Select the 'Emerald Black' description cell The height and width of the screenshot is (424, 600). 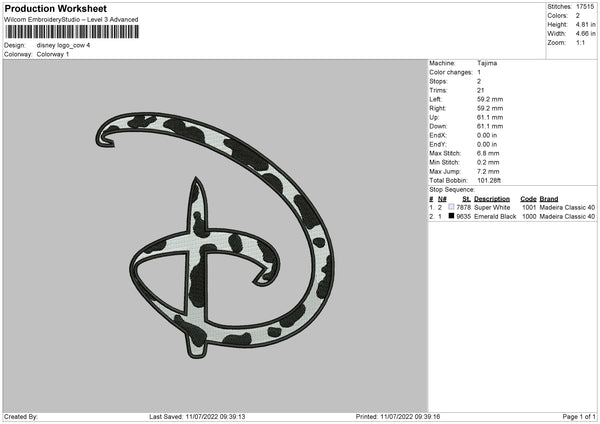[495, 217]
